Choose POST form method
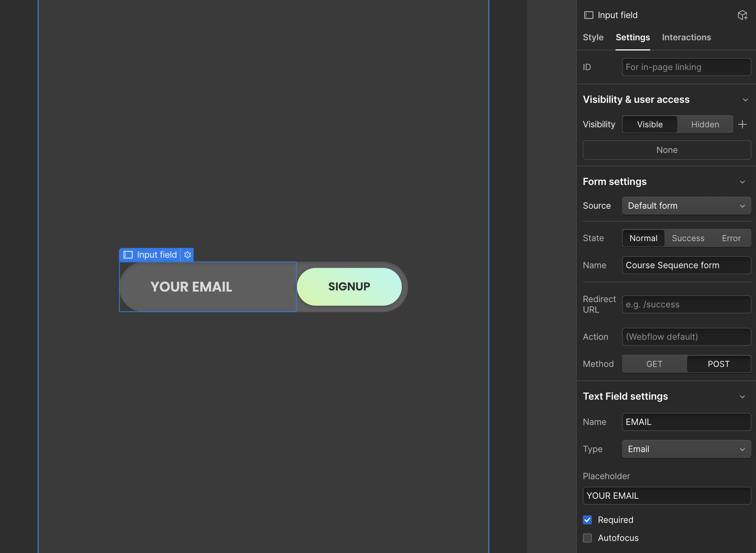The width and height of the screenshot is (756, 553). click(719, 364)
